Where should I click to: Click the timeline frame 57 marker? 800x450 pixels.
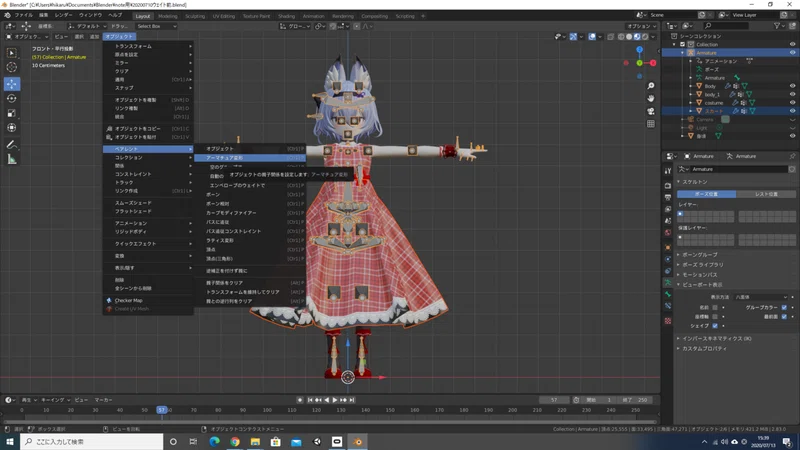162,410
